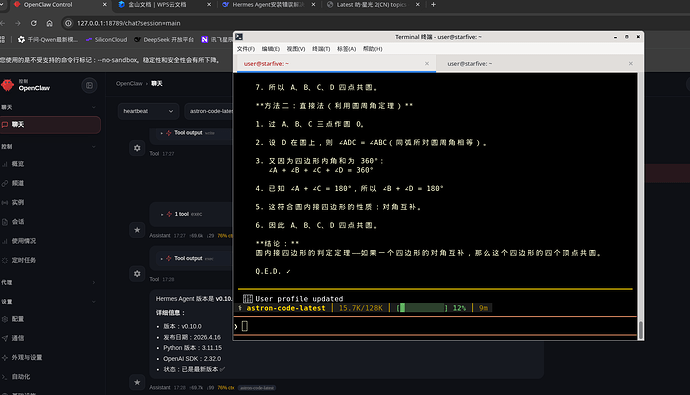690x395 pixels.
Task: Open 会话 sessions in sidebar
Action: (x=18, y=222)
